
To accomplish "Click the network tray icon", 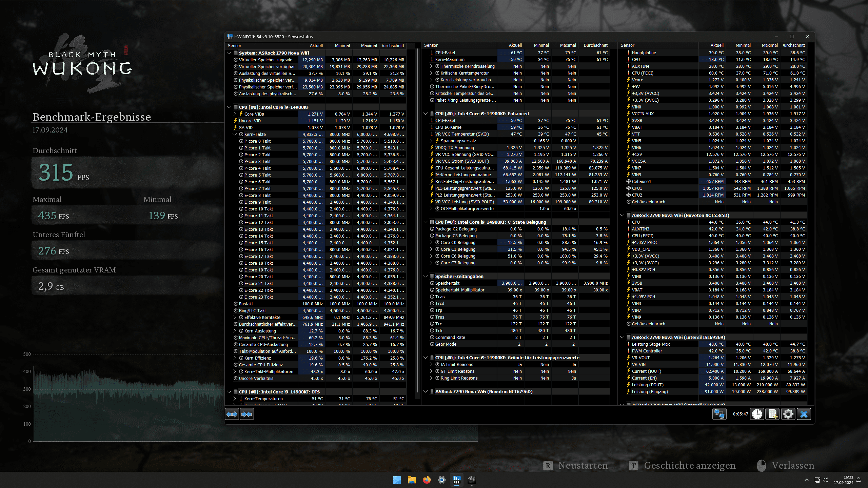I will coord(817,480).
